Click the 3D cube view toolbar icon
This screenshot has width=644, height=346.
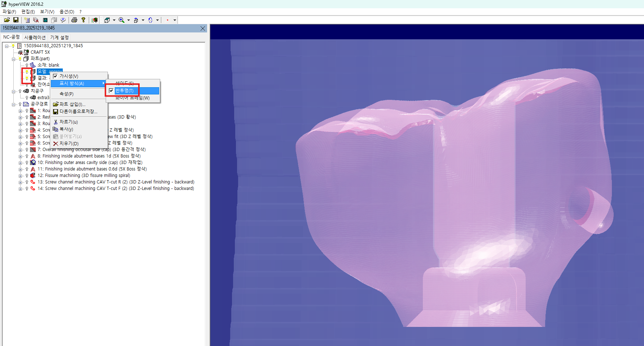(x=107, y=20)
